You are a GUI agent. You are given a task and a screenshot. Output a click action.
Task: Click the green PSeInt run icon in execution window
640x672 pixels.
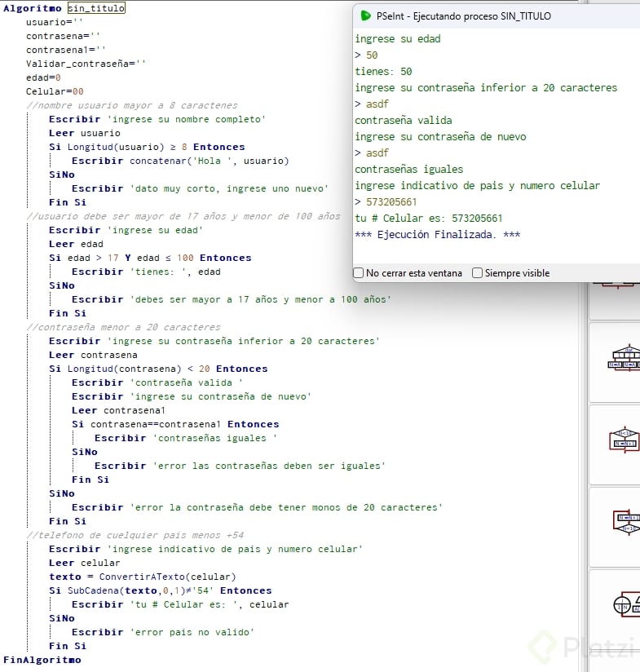click(365, 15)
